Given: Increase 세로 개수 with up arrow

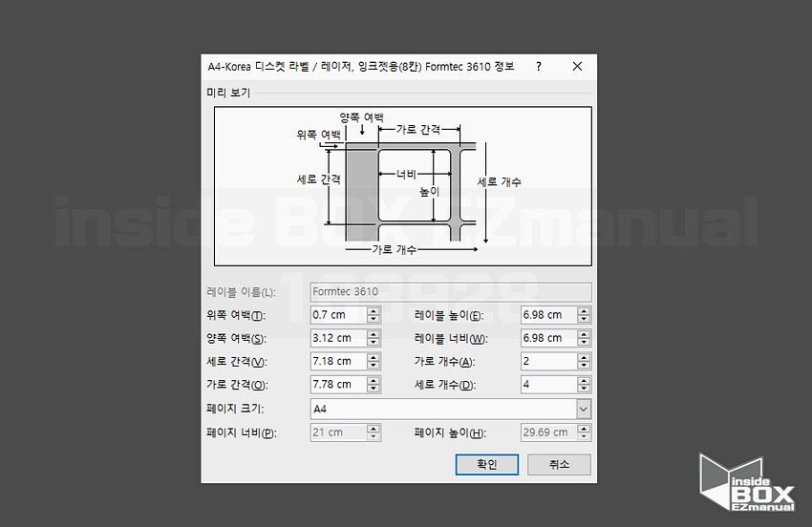Looking at the screenshot, I should pos(584,381).
